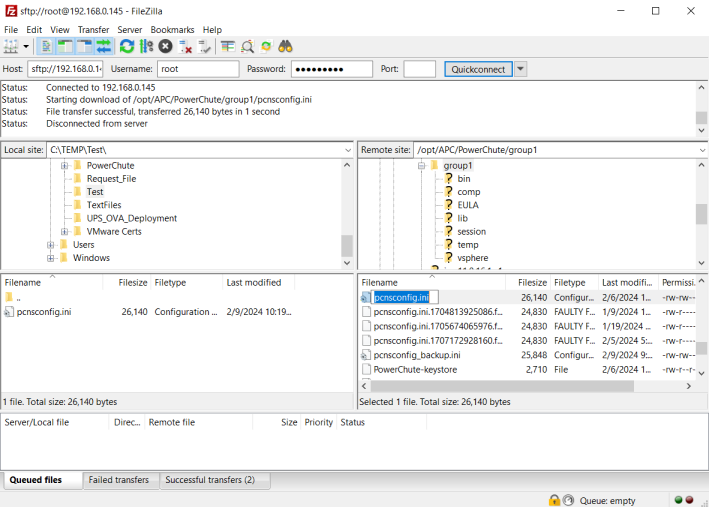
Task: Select the temp remote folder
Action: (468, 245)
